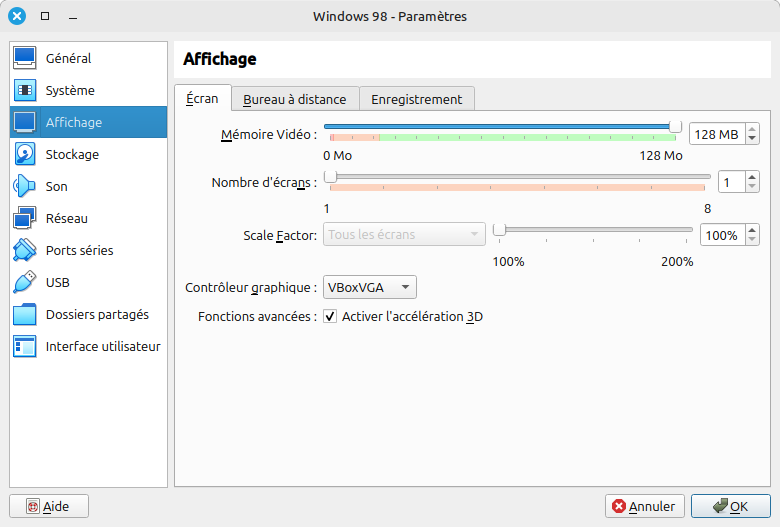The width and height of the screenshot is (780, 527).
Task: Open the Stockage disk icon
Action: click(x=24, y=154)
